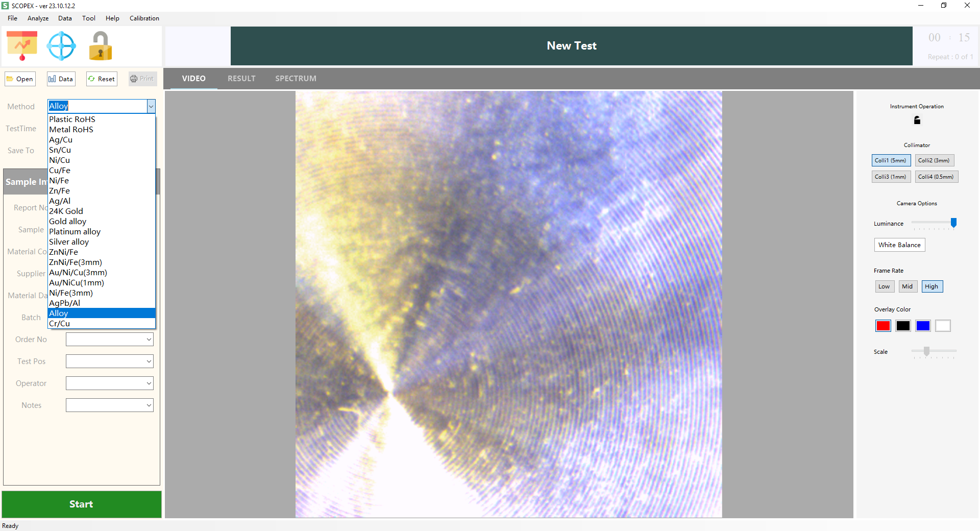
Task: Select the Colli2 (3mm) collimator
Action: point(934,160)
